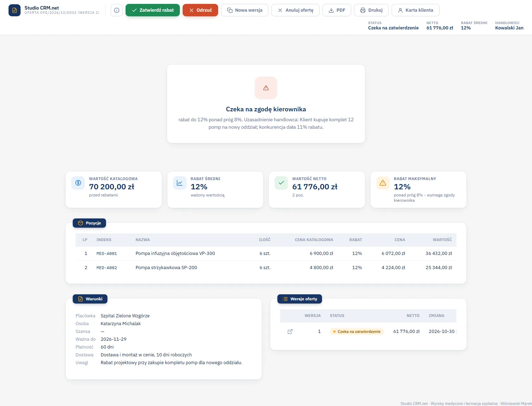Select index MED-A002 in the table
The image size is (532, 406).
[x=107, y=268]
